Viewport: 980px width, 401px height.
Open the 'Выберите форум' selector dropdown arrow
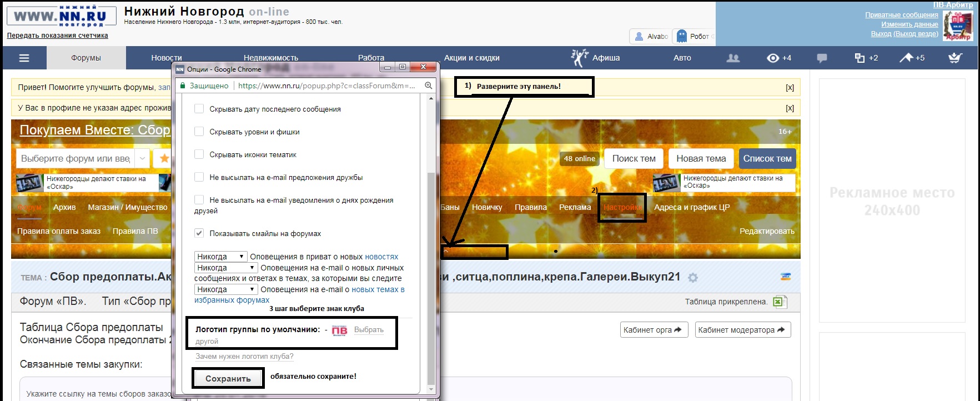click(142, 158)
